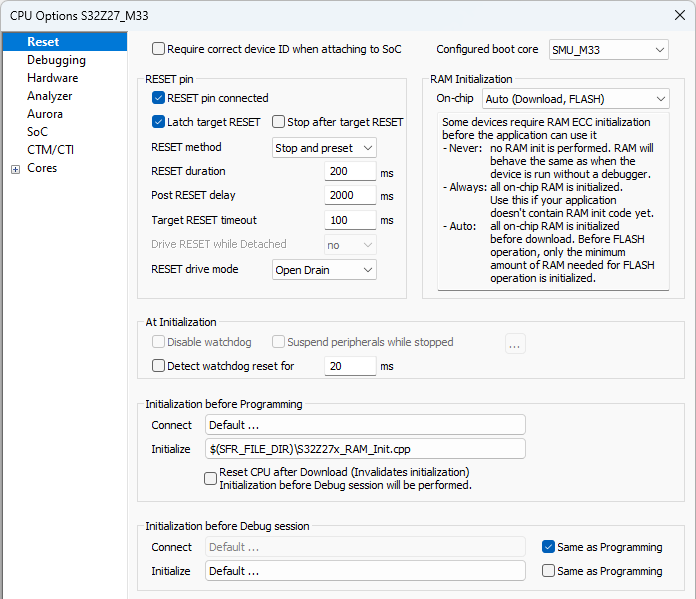
Task: Select Debugging in the options list
Action: [56, 60]
